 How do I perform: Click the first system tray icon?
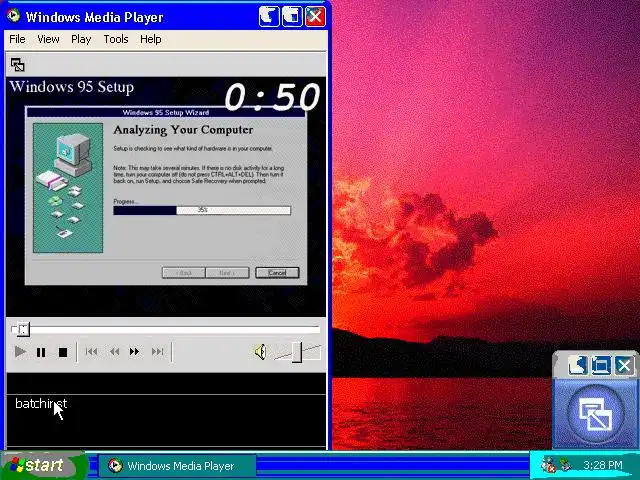(x=548, y=465)
